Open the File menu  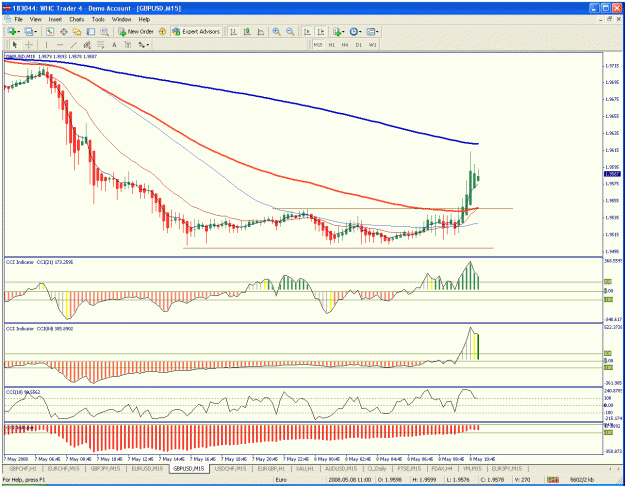[19, 19]
